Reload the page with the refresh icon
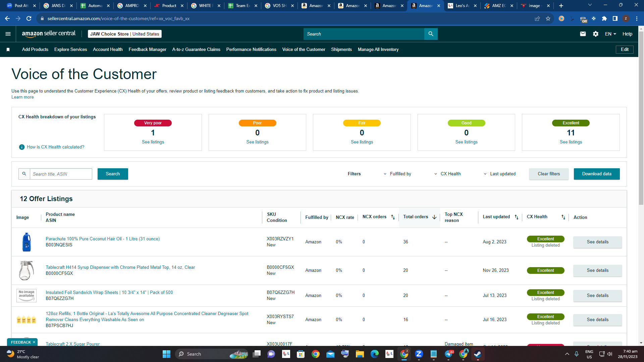This screenshot has width=644, height=362. (29, 18)
